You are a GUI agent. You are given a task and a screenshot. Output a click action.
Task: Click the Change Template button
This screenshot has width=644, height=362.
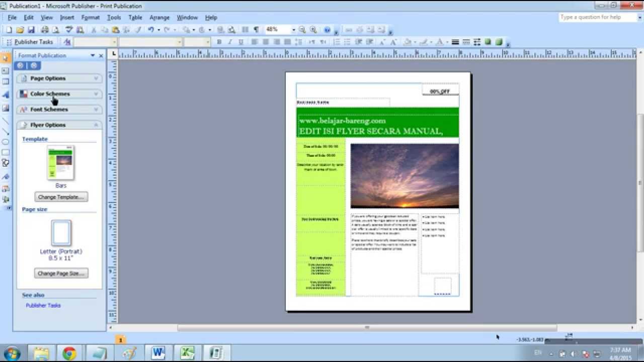(x=61, y=197)
